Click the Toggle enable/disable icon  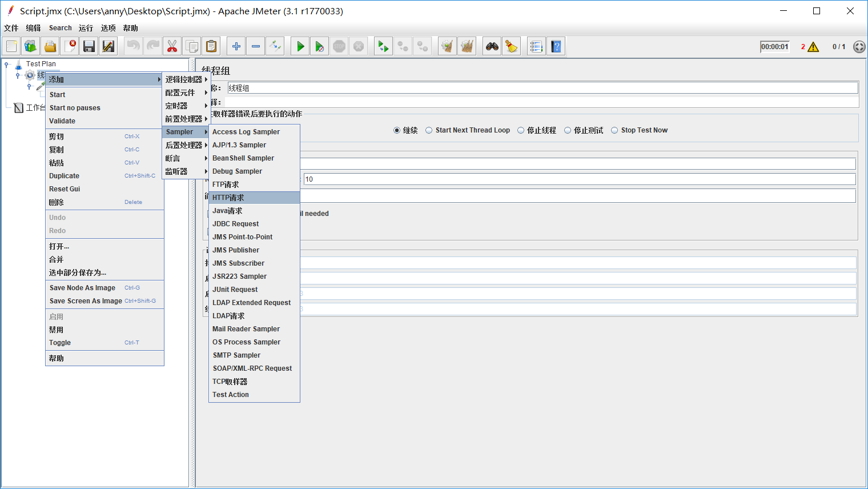pyautogui.click(x=275, y=46)
